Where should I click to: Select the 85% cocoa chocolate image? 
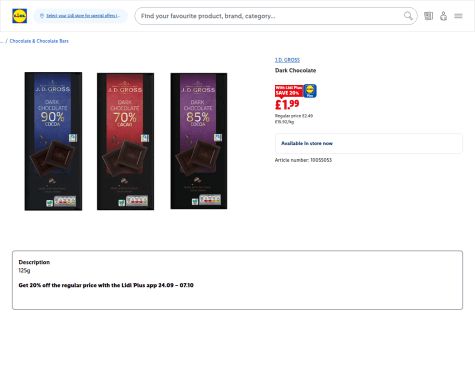199,141
